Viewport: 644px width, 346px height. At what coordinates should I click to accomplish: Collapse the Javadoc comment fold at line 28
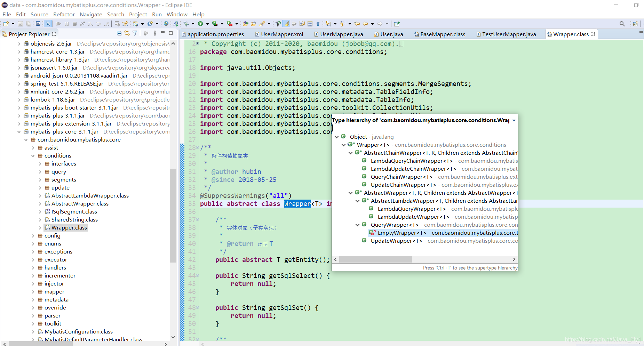pos(198,147)
